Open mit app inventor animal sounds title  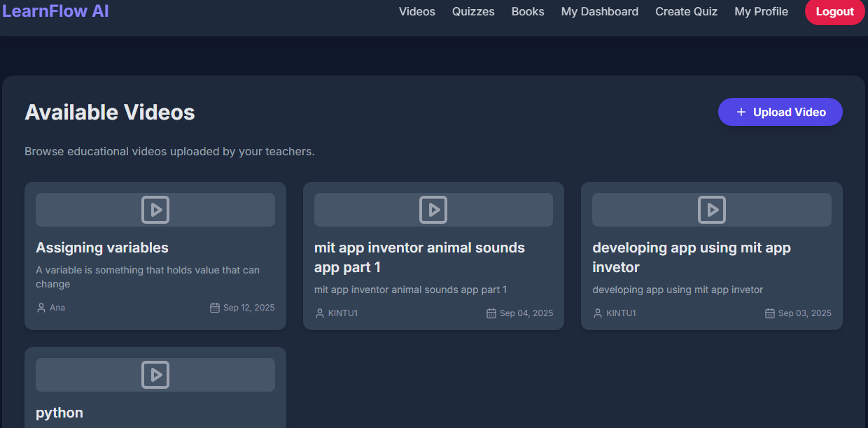click(419, 257)
